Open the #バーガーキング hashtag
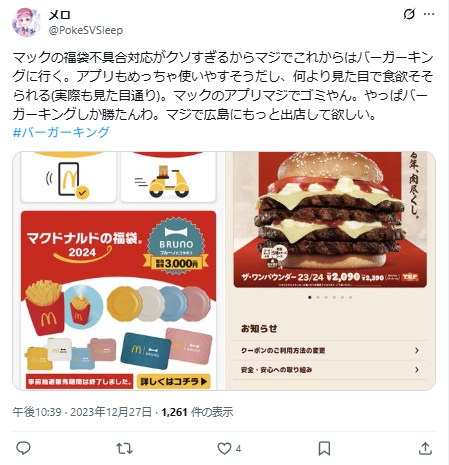Screen dimensions: 449x465 tap(61, 132)
